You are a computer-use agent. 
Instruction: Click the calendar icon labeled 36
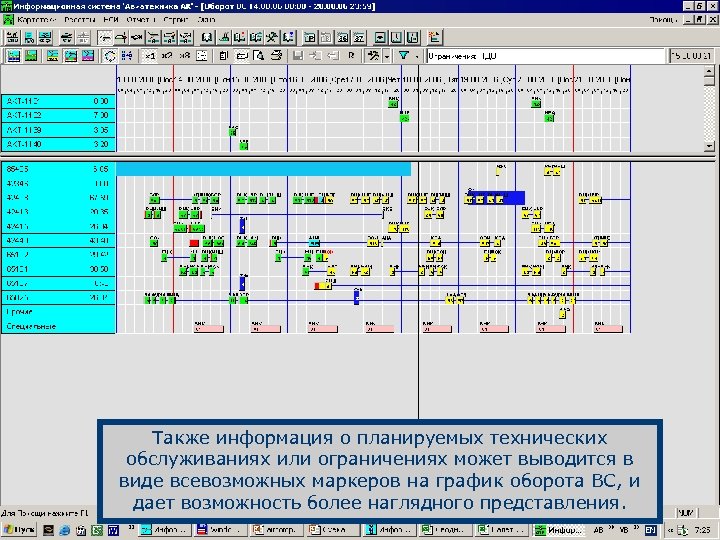[343, 37]
